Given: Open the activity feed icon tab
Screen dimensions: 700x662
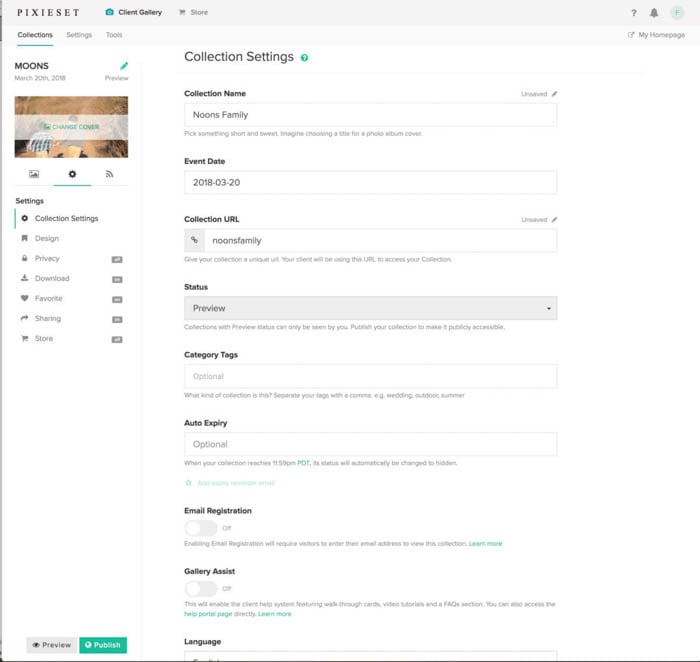Looking at the screenshot, I should 109,174.
